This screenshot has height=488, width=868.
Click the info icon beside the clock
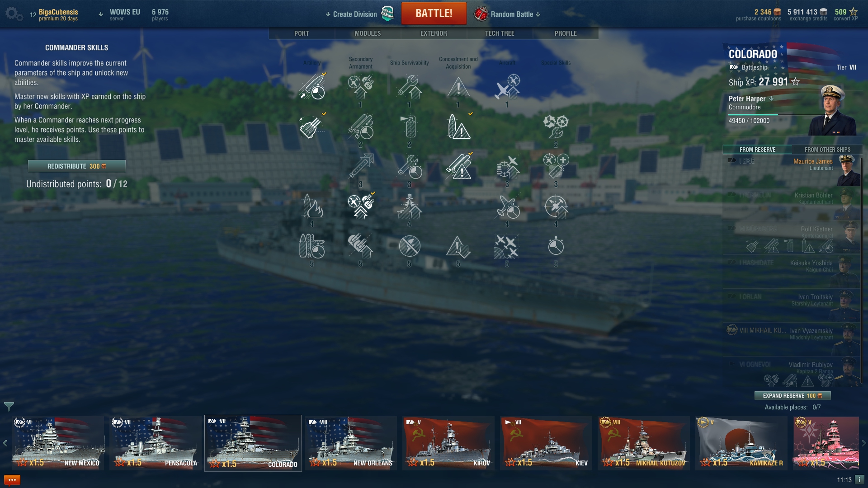coord(859,479)
